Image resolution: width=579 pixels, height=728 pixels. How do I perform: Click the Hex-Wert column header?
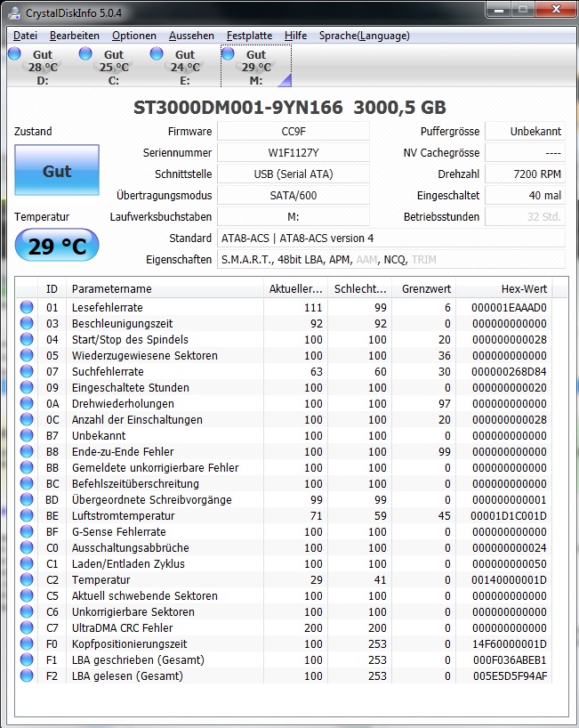505,288
